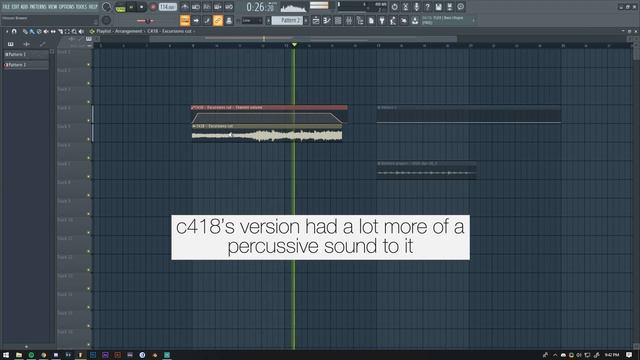
Task: Click the help question mark icon
Action: [427, 7]
